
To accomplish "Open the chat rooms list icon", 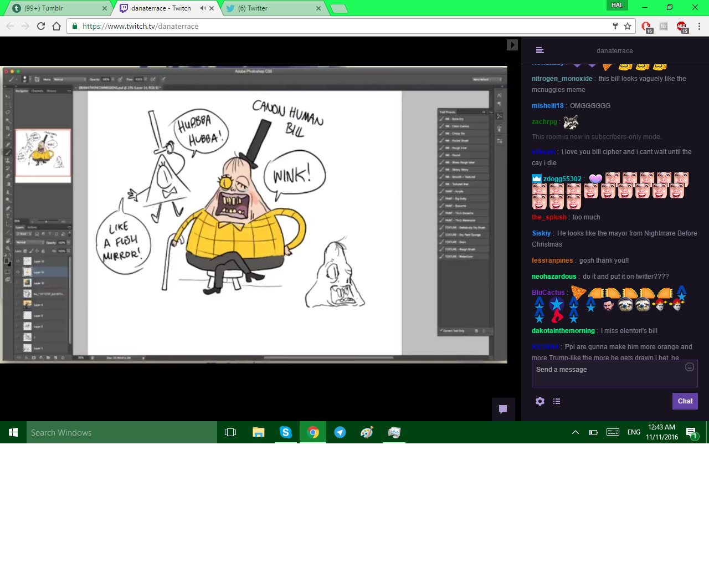I will 540,50.
